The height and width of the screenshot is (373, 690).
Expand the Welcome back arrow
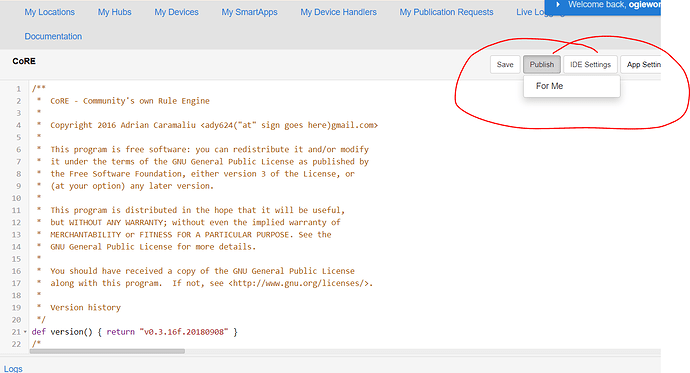[558, 4]
